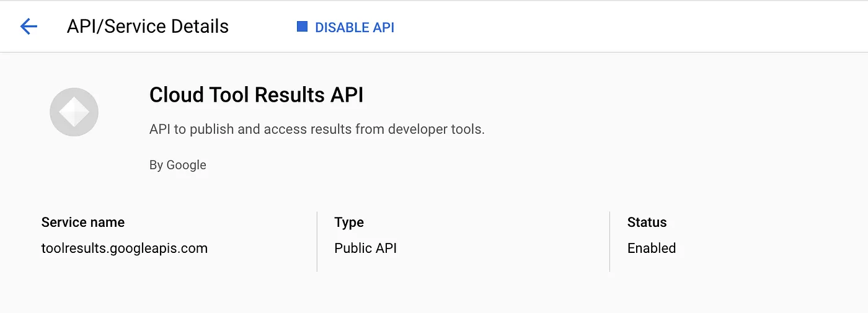Screen dimensions: 868x313
Task: Select the Public API type value
Action: 365,249
